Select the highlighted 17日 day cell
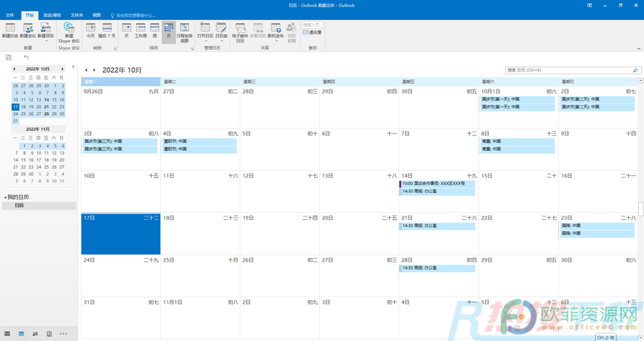The height and width of the screenshot is (341, 644). 121,234
